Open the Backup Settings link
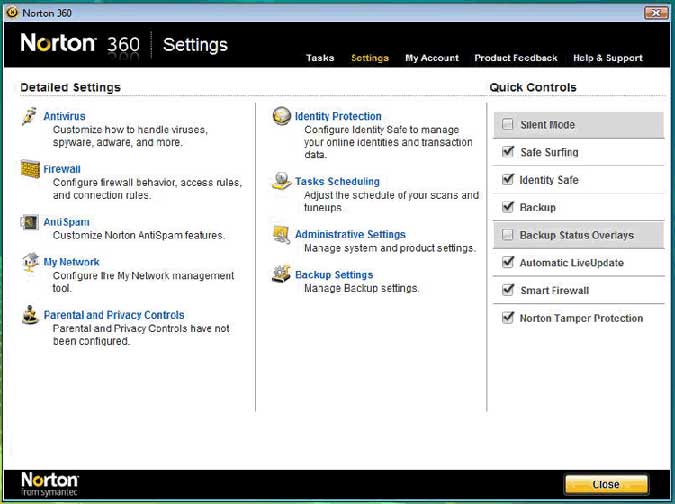Viewport: 675px width, 504px height. 334,275
